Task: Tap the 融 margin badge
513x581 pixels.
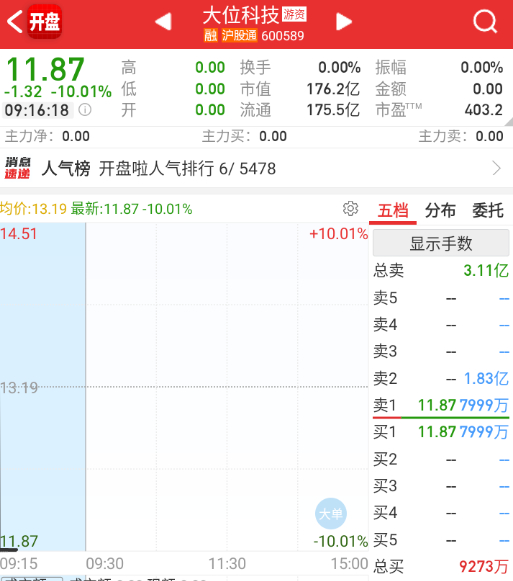Action: [x=211, y=36]
